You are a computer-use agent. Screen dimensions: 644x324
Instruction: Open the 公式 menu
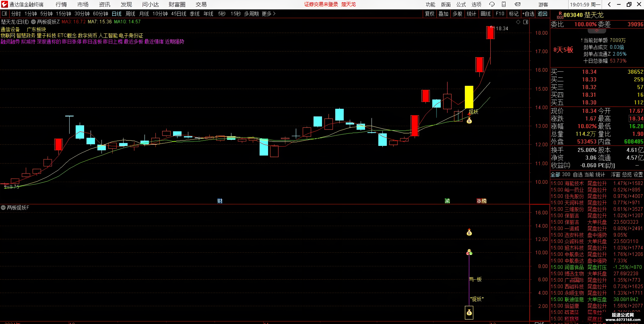461,4
